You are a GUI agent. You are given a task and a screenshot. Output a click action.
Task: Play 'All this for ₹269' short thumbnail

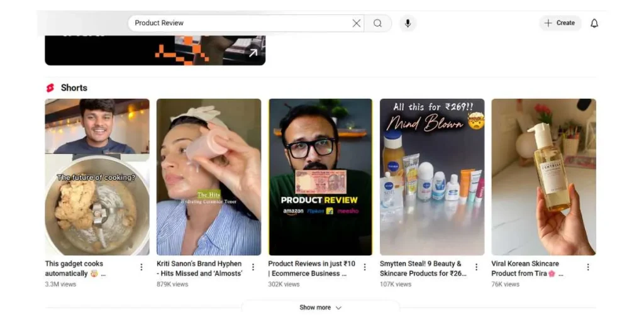coord(432,177)
